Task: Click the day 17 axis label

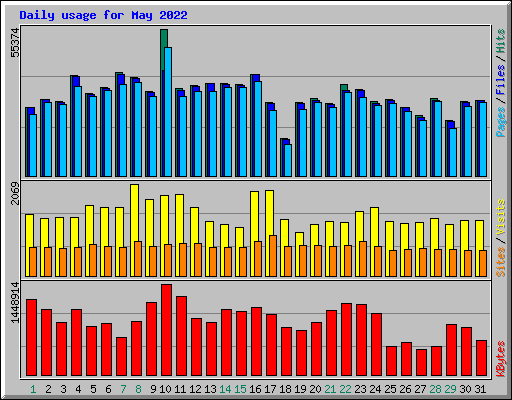Action: coord(270,389)
